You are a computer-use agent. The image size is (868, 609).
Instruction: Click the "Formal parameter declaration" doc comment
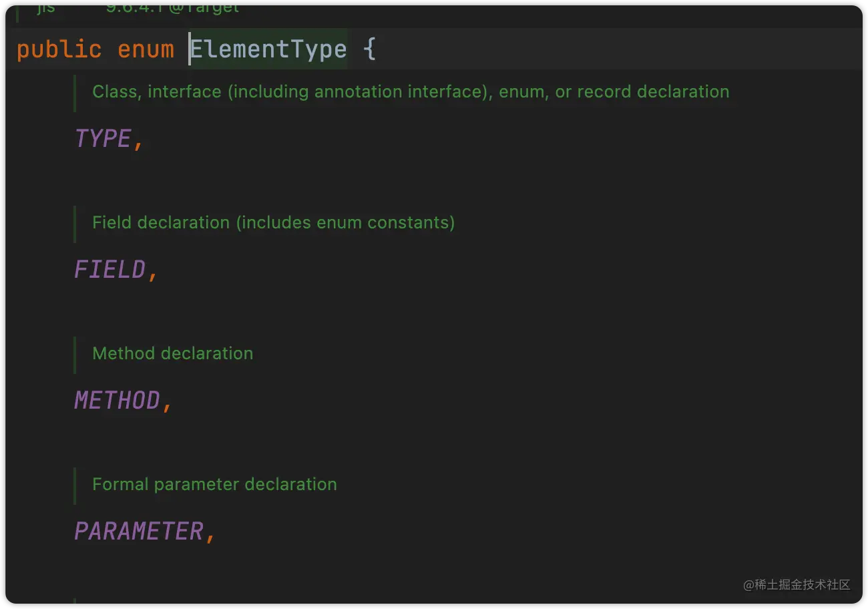[x=214, y=484]
